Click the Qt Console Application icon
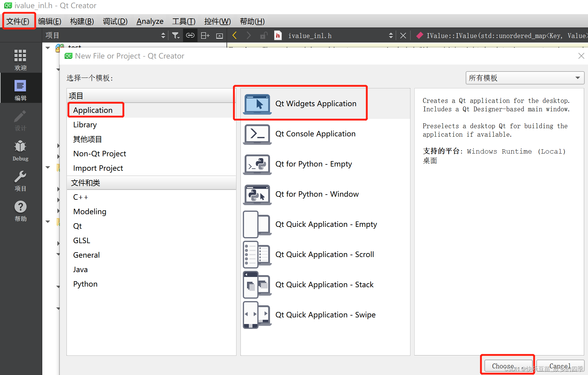Image resolution: width=588 pixels, height=375 pixels. [257, 134]
